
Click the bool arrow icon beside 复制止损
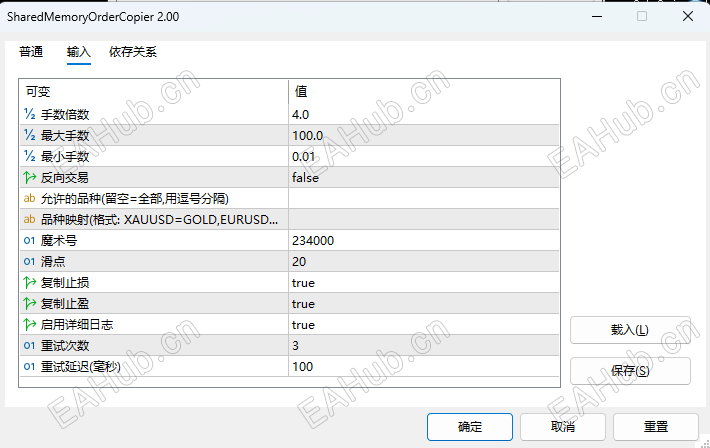[x=29, y=283]
